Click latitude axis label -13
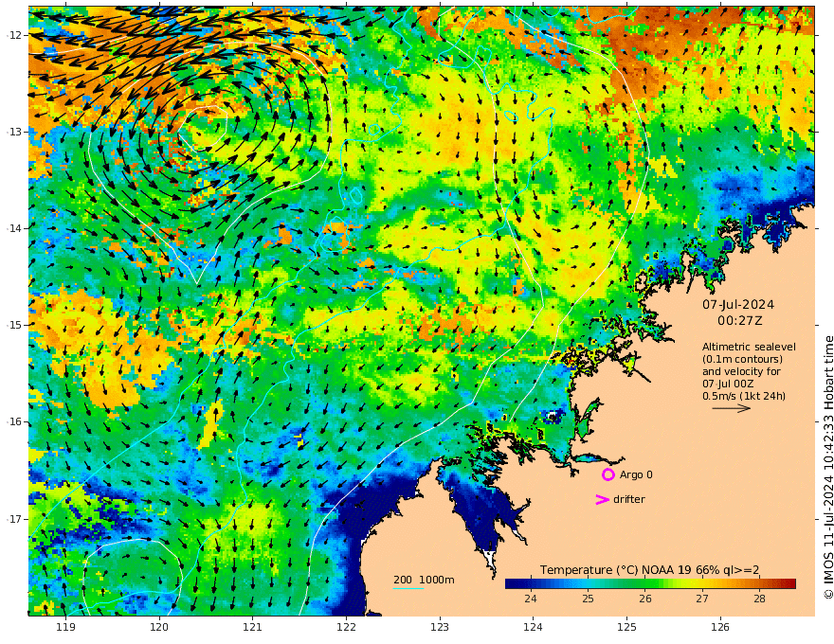The image size is (834, 644). 14,132
